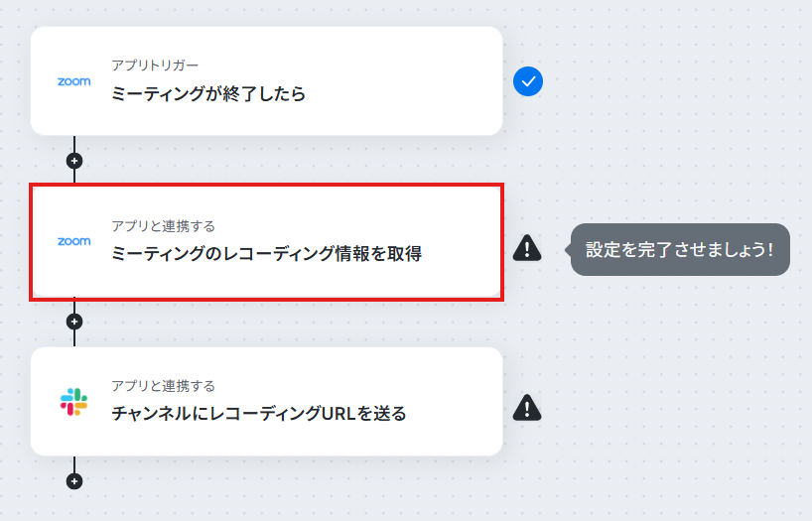The image size is (812, 521).
Task: Add a step at the end of the flow
Action: [74, 481]
